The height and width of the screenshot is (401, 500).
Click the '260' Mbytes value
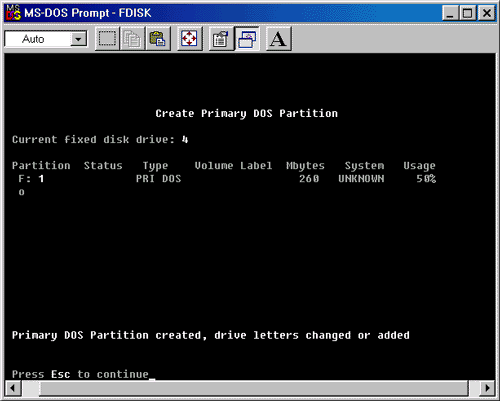click(309, 179)
